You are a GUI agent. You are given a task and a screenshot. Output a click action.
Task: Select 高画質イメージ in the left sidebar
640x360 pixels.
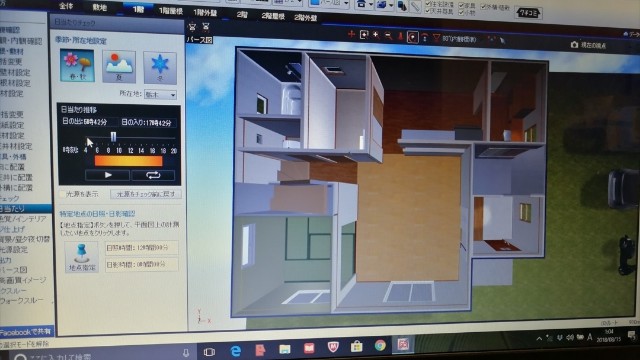[23, 280]
